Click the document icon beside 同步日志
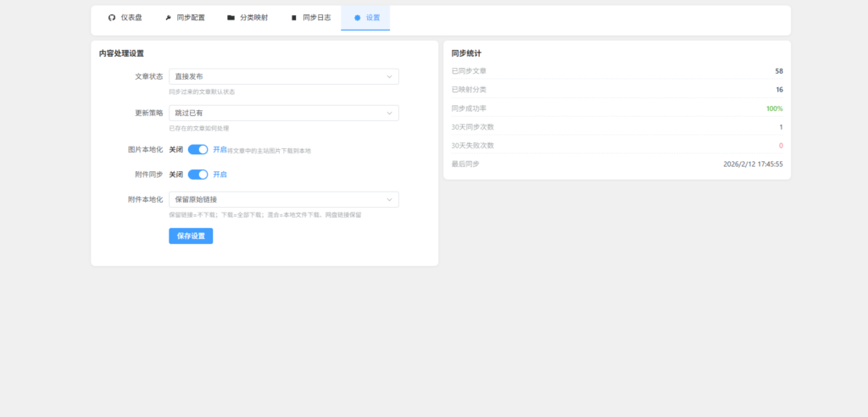 (x=294, y=17)
